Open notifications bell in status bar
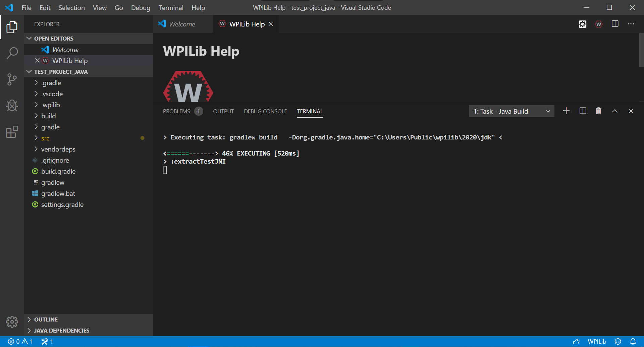This screenshot has width=644, height=347. coord(633,342)
